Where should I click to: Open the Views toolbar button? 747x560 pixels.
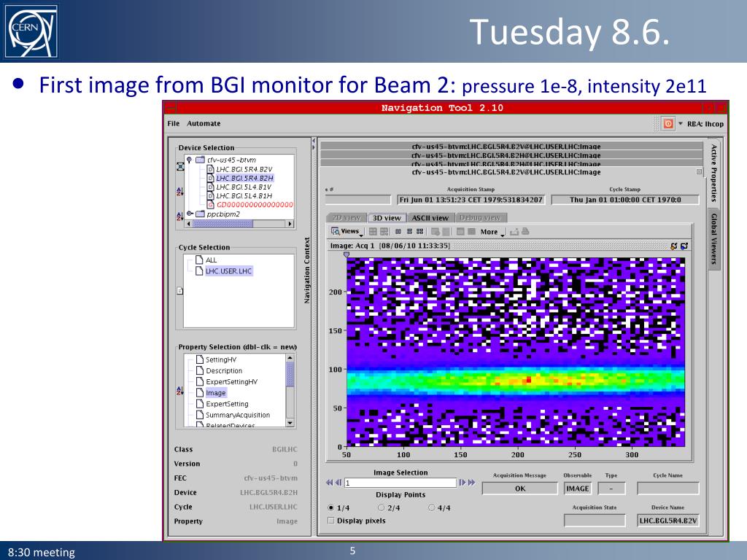[x=347, y=231]
